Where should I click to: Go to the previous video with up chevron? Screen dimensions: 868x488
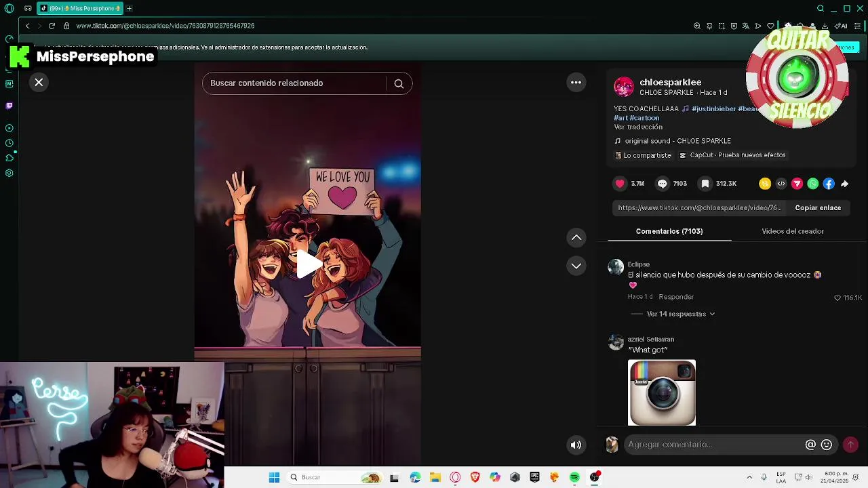[x=576, y=237]
